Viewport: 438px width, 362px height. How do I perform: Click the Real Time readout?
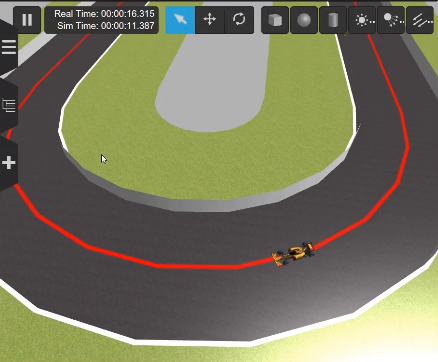pos(104,14)
